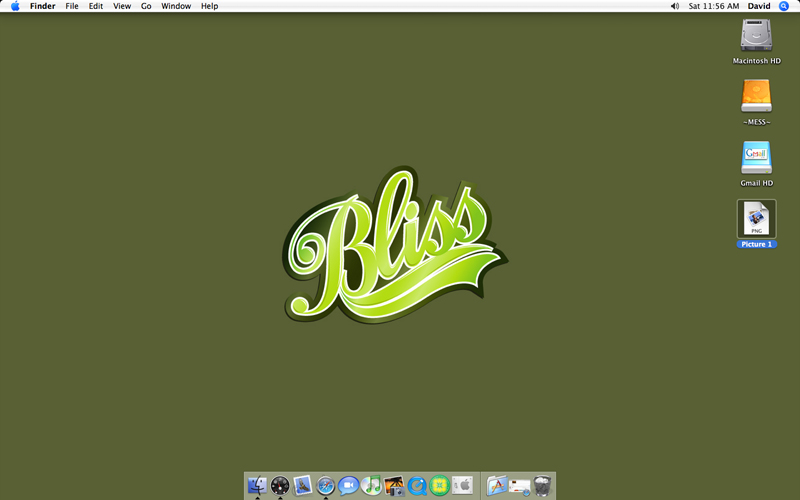Open the Applications folder in Dock
Screen dimensions: 800x500
coord(497,485)
